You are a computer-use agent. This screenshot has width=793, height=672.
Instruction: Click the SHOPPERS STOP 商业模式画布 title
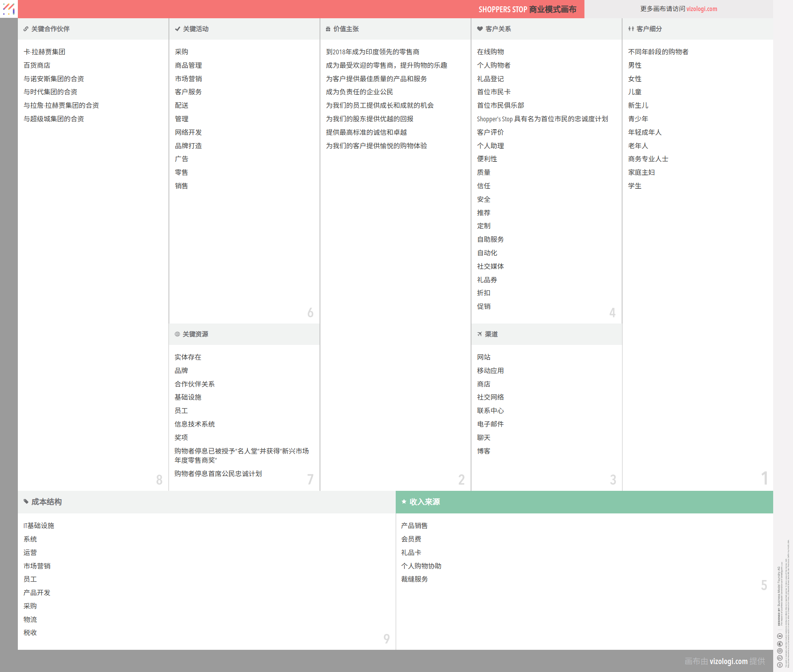527,9
